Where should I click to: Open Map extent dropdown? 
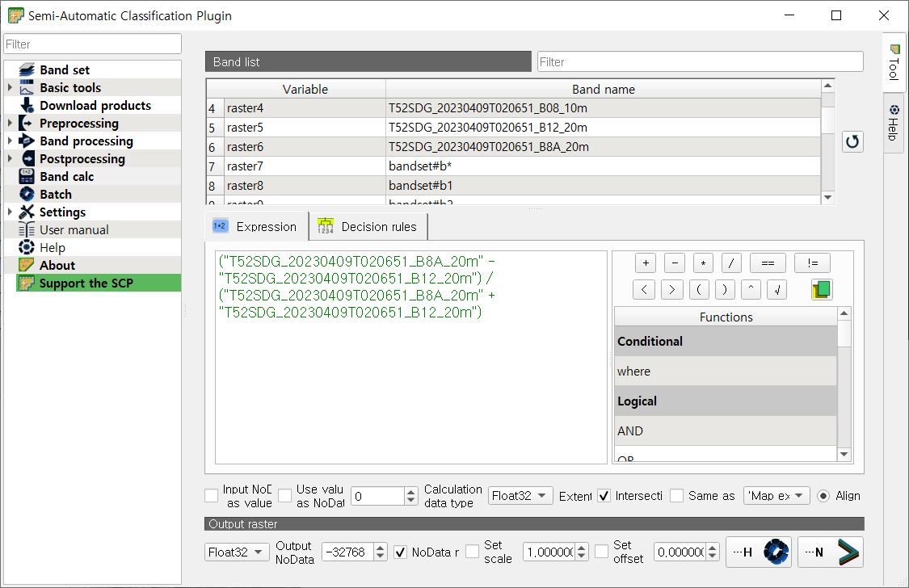pos(776,496)
